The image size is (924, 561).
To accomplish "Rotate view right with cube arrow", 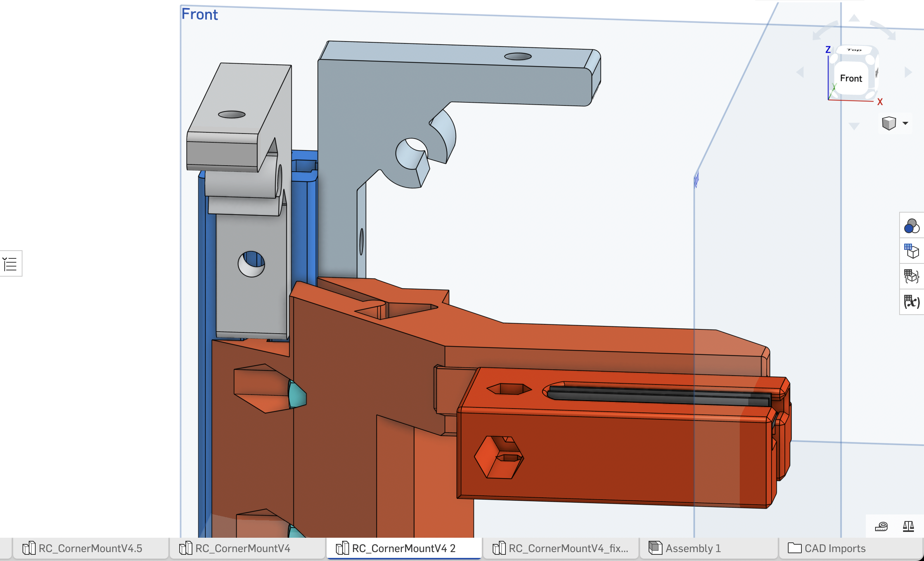I will 908,72.
